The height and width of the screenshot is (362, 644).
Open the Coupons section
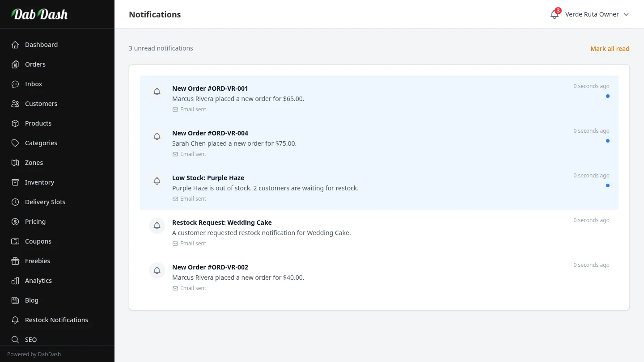38,241
